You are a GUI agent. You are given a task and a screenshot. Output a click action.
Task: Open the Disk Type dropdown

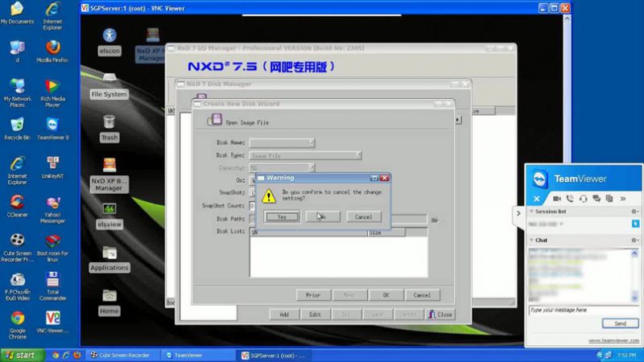pos(358,155)
